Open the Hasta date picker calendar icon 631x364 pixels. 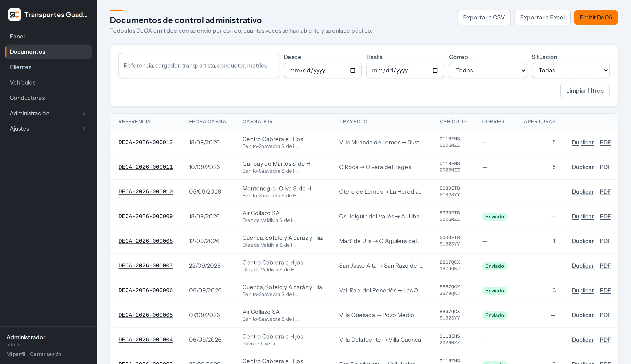[435, 70]
